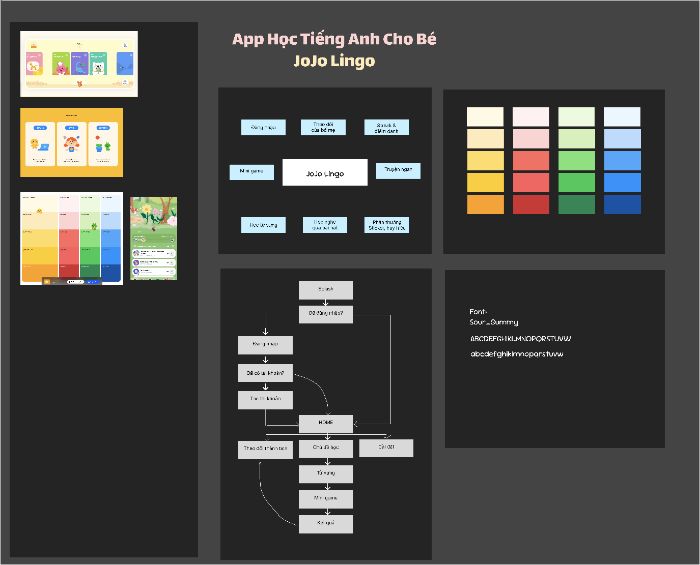This screenshot has height=565, width=700.
Task: Select the 'Từ vựng' flowchart box
Action: [326, 474]
